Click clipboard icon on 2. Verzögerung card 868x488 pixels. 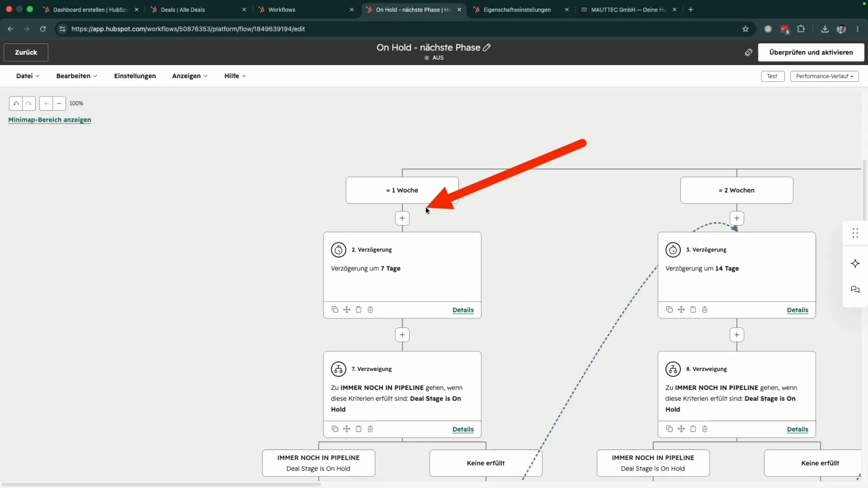point(359,310)
